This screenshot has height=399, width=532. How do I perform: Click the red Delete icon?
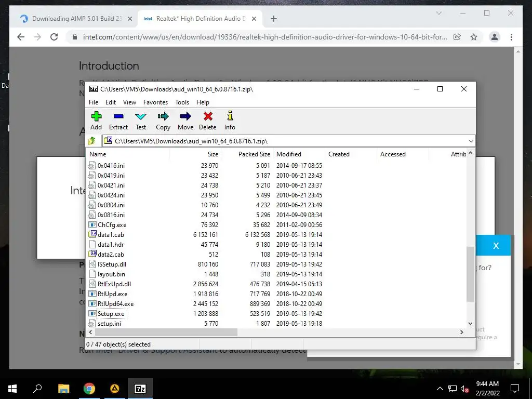[208, 121]
